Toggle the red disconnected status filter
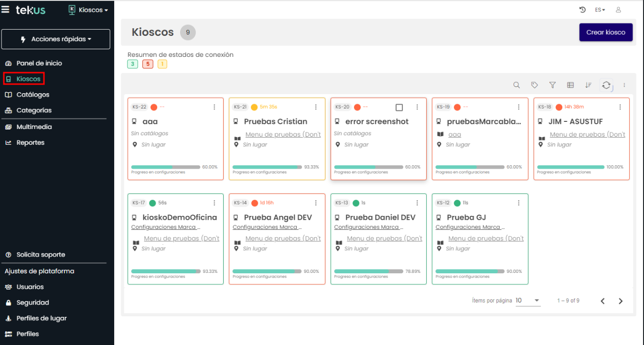The height and width of the screenshot is (345, 644). tap(148, 64)
